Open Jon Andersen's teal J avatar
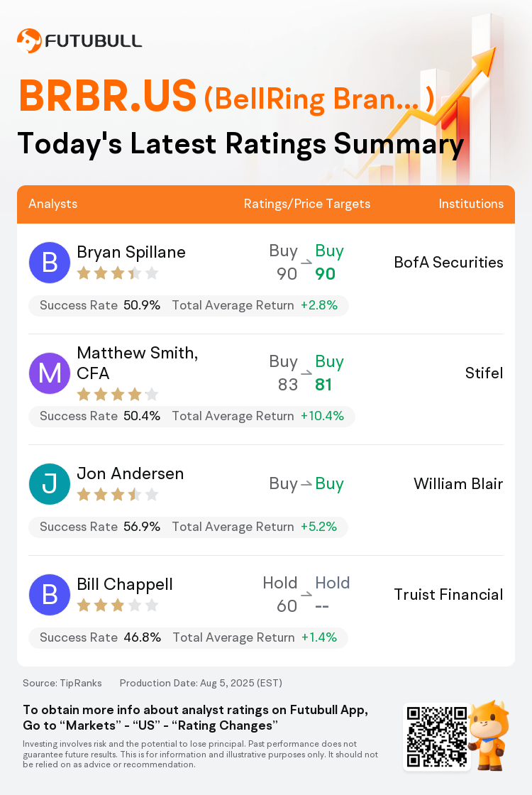The image size is (532, 795). pos(49,484)
